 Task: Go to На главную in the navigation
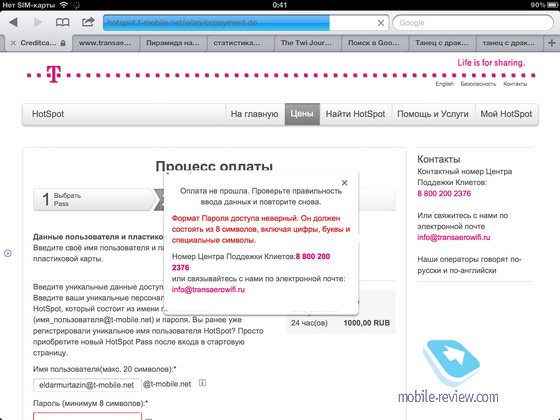(254, 114)
